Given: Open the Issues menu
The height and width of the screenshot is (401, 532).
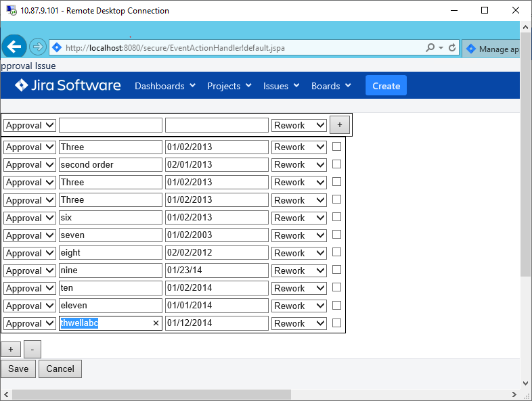Looking at the screenshot, I should click(281, 86).
